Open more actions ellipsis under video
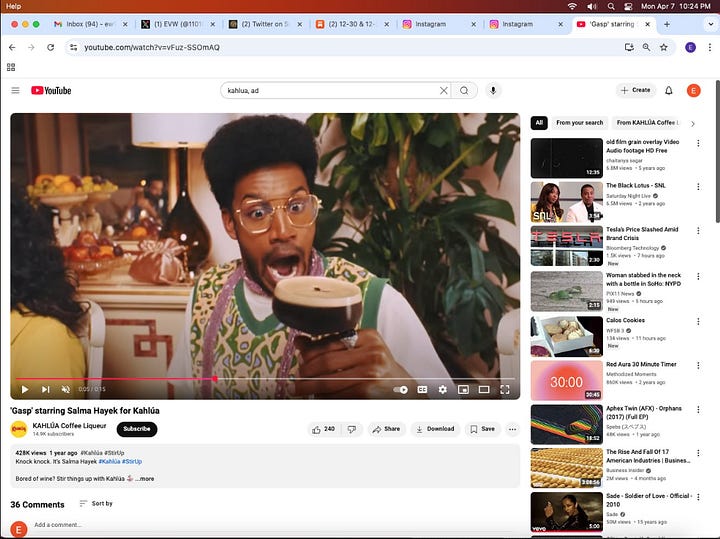Viewport: 720px width, 539px height. pos(512,429)
